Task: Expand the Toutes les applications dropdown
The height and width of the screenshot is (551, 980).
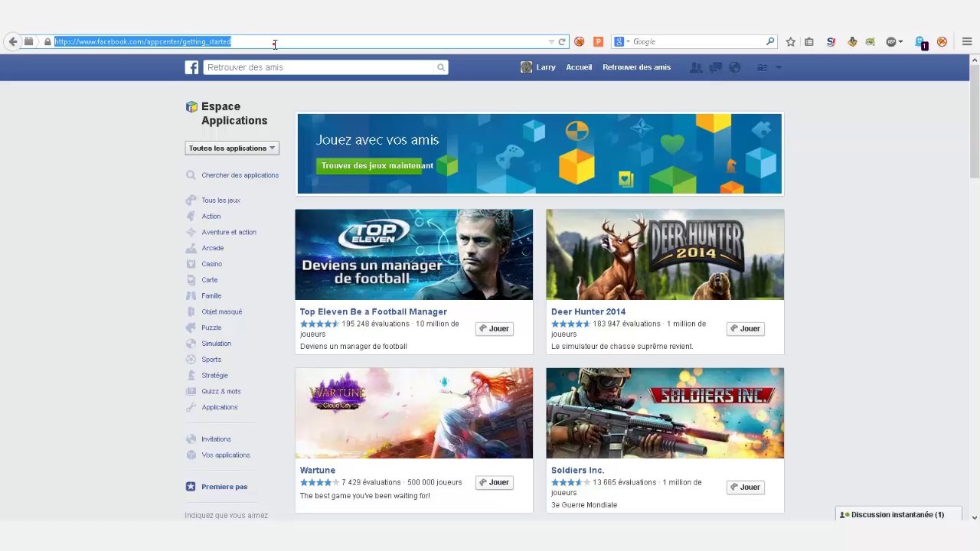Action: [232, 148]
